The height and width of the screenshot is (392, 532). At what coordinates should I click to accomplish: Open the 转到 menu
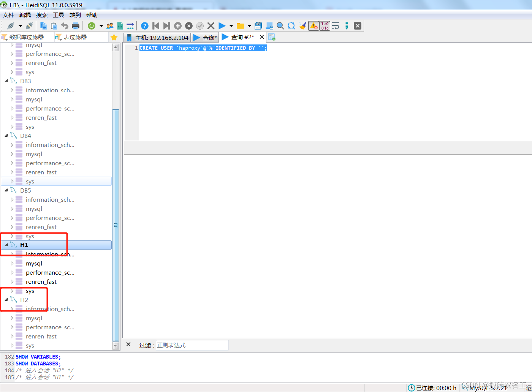pyautogui.click(x=75, y=15)
